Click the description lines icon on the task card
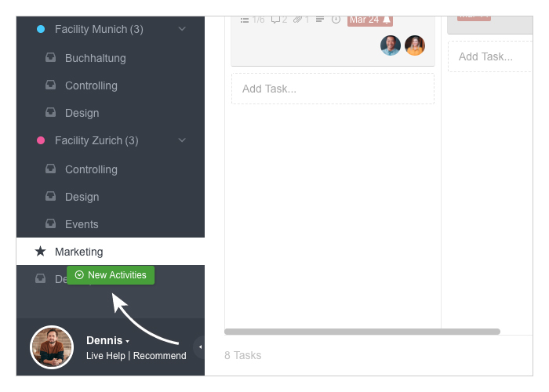This screenshot has width=549, height=392. coord(320,20)
